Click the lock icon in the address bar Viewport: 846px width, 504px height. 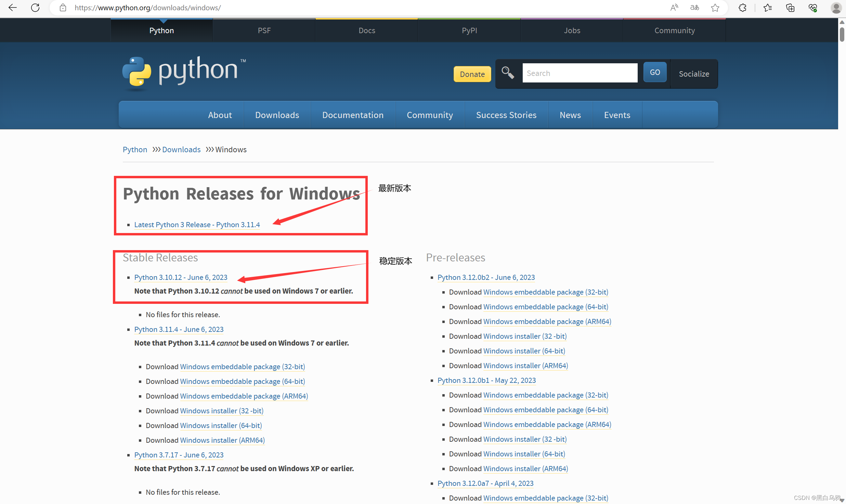pyautogui.click(x=63, y=8)
